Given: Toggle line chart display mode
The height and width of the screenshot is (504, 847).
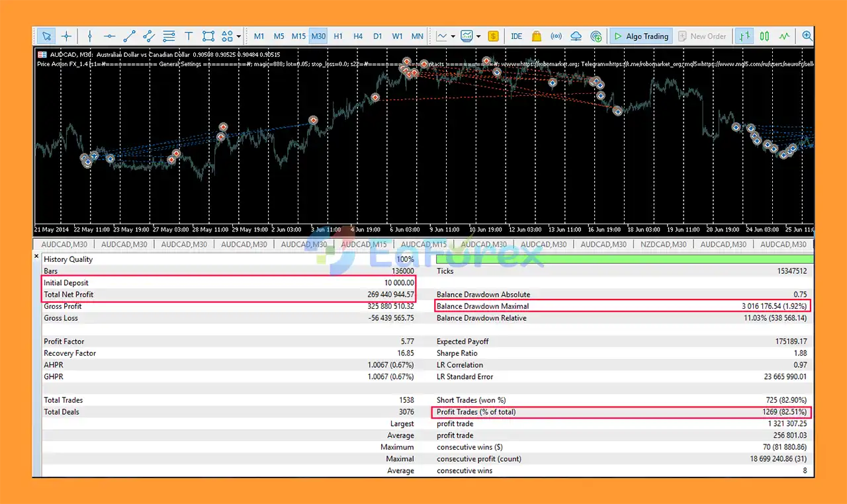Looking at the screenshot, I should [784, 36].
